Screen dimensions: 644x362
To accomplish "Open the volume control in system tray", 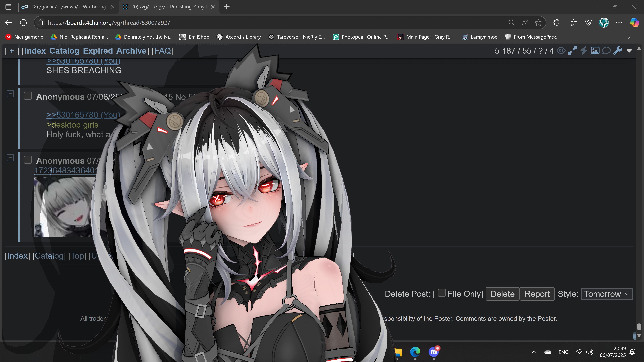I will (x=589, y=352).
